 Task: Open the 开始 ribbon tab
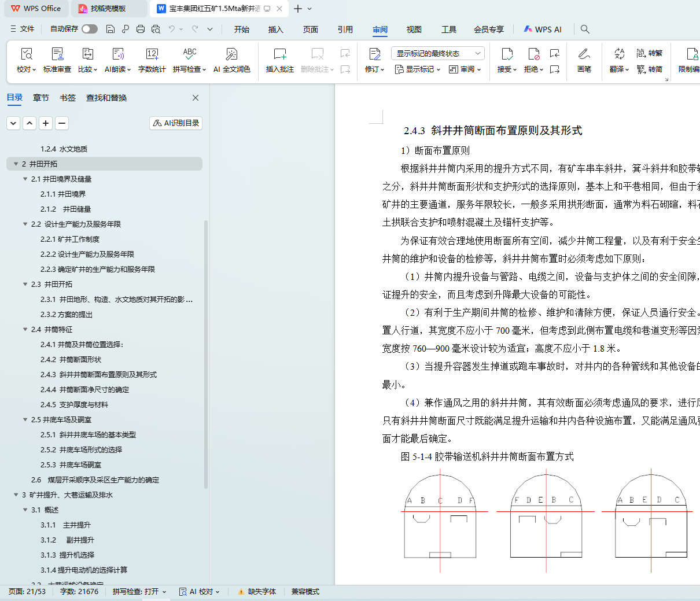tap(241, 30)
